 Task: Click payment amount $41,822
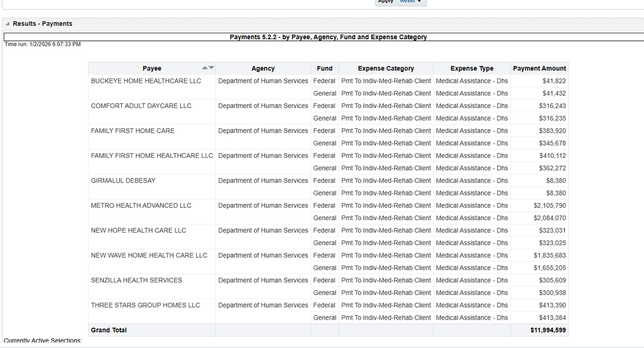tap(554, 81)
